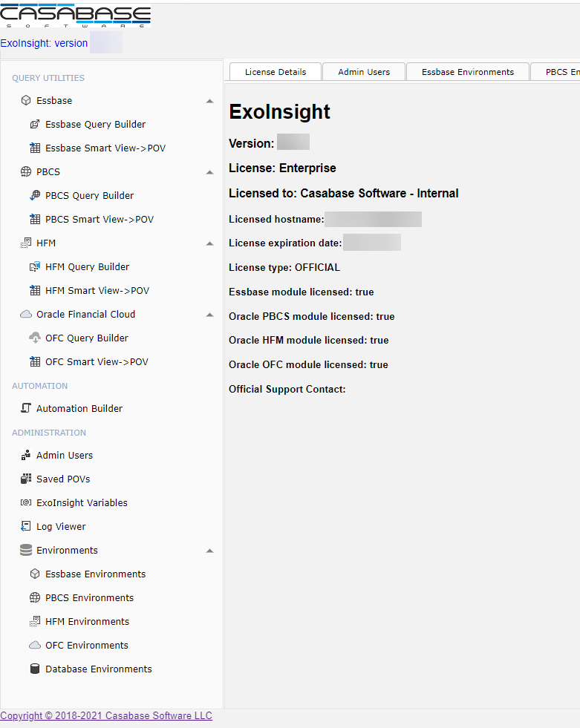Open Essbase Query Builder

click(95, 124)
